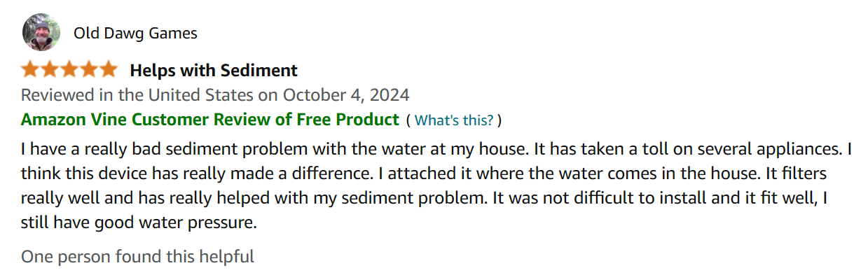Select the second orange rating star
The height and width of the screenshot is (275, 868).
coord(50,69)
